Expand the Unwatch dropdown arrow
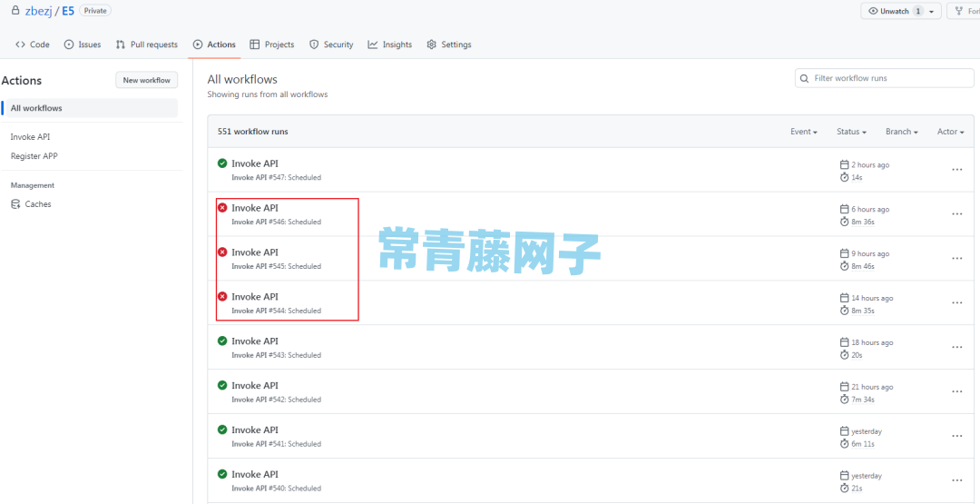This screenshot has width=980, height=504. tap(932, 11)
